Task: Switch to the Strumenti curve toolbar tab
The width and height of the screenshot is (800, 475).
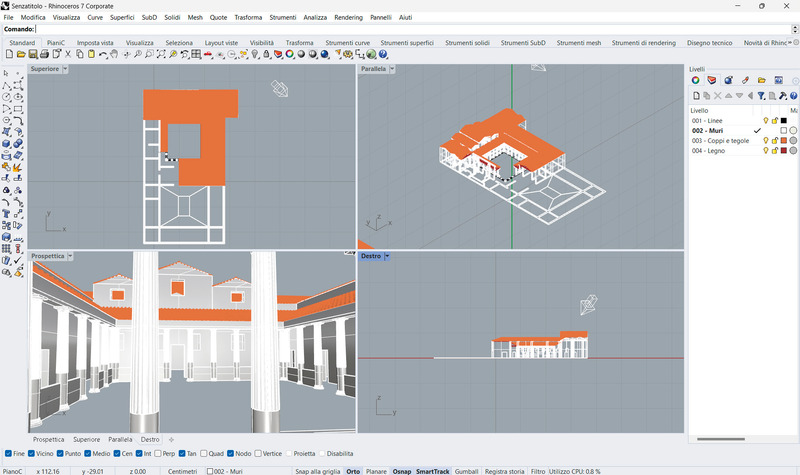Action: (347, 43)
